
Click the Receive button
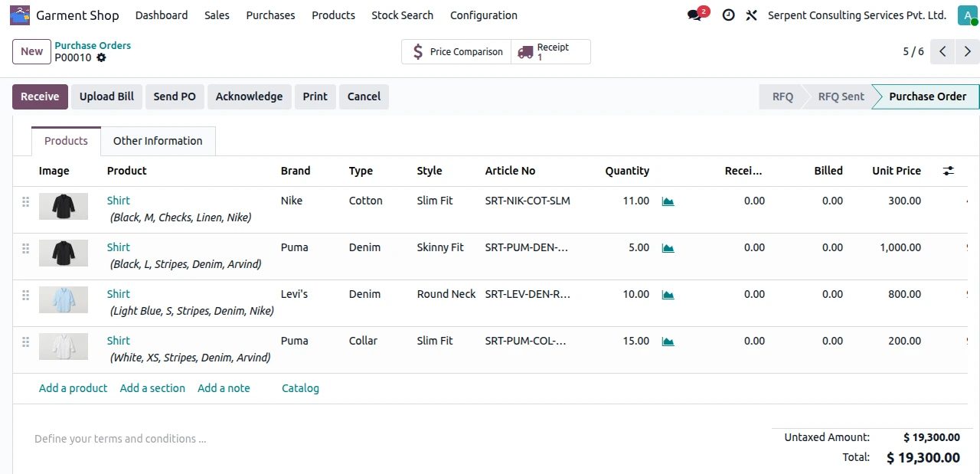coord(40,96)
